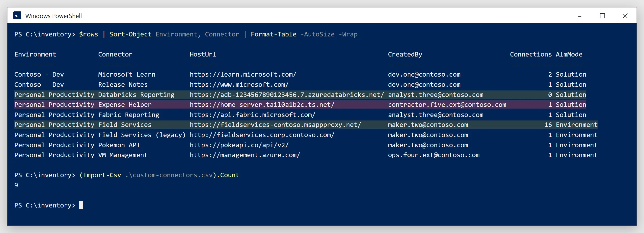644x233 pixels.
Task: Select the 'Databricks Reporting' connector name
Action: pos(136,95)
